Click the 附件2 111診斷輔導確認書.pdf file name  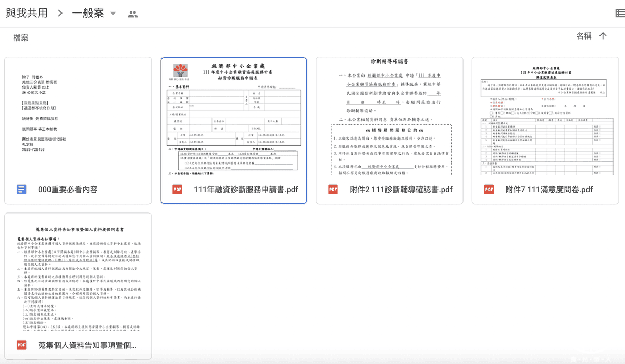[401, 190]
